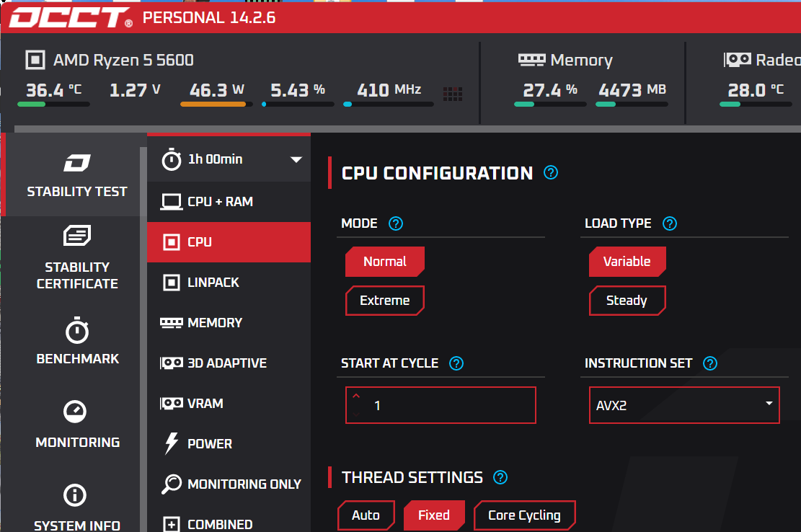Click the green CPU temperature bar
The image size is (801, 532).
[x=53, y=104]
